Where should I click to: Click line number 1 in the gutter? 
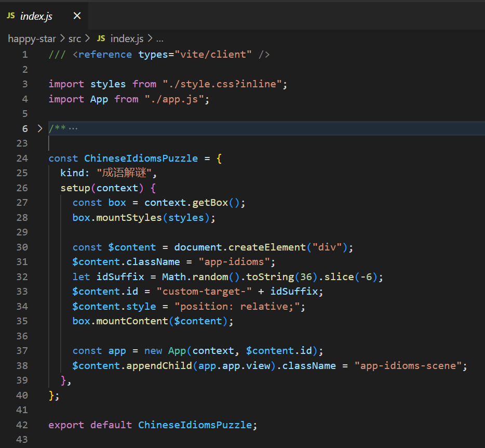(x=25, y=55)
